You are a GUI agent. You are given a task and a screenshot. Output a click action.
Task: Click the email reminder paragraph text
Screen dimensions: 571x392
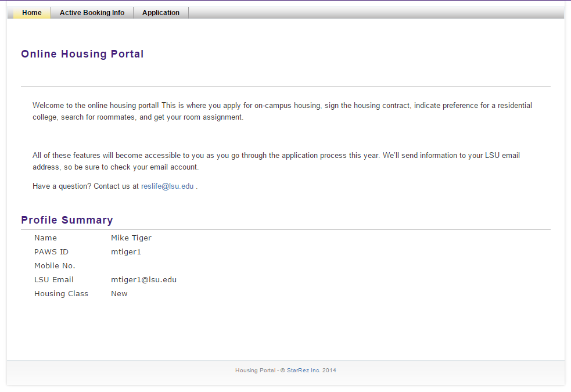click(276, 161)
